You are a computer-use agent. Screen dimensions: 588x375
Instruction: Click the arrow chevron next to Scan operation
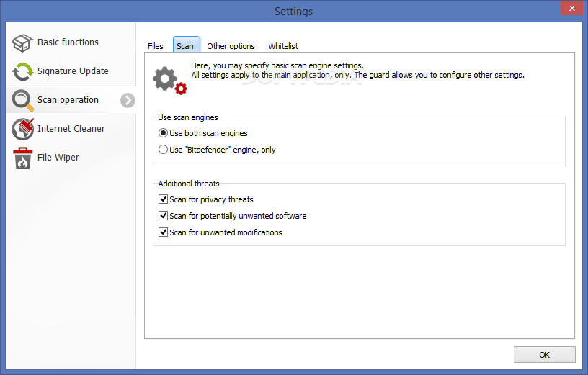click(x=128, y=100)
